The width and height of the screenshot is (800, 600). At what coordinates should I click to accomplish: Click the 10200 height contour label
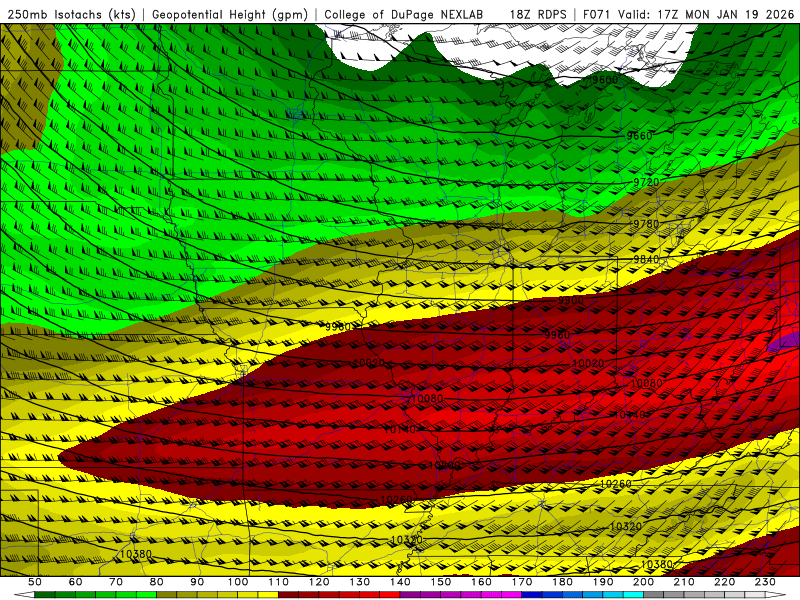pyautogui.click(x=444, y=465)
